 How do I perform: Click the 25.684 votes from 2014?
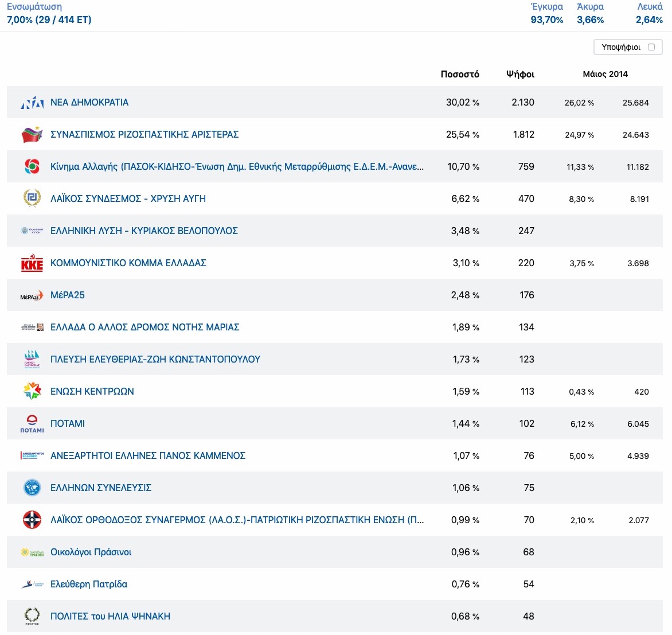[x=635, y=103]
